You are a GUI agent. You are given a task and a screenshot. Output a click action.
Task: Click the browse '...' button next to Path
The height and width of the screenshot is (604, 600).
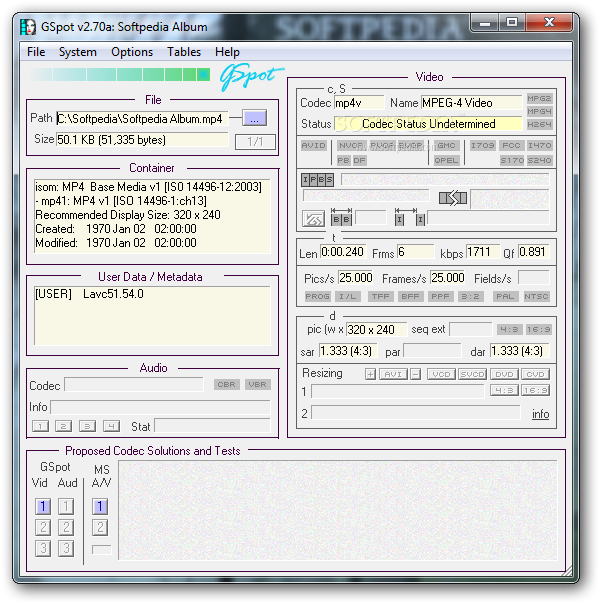click(255, 118)
